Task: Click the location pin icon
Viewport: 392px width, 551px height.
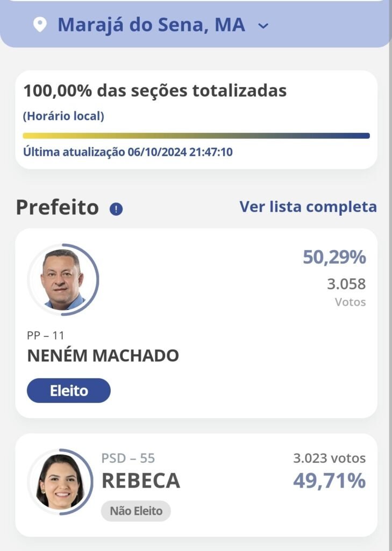Action: tap(40, 25)
